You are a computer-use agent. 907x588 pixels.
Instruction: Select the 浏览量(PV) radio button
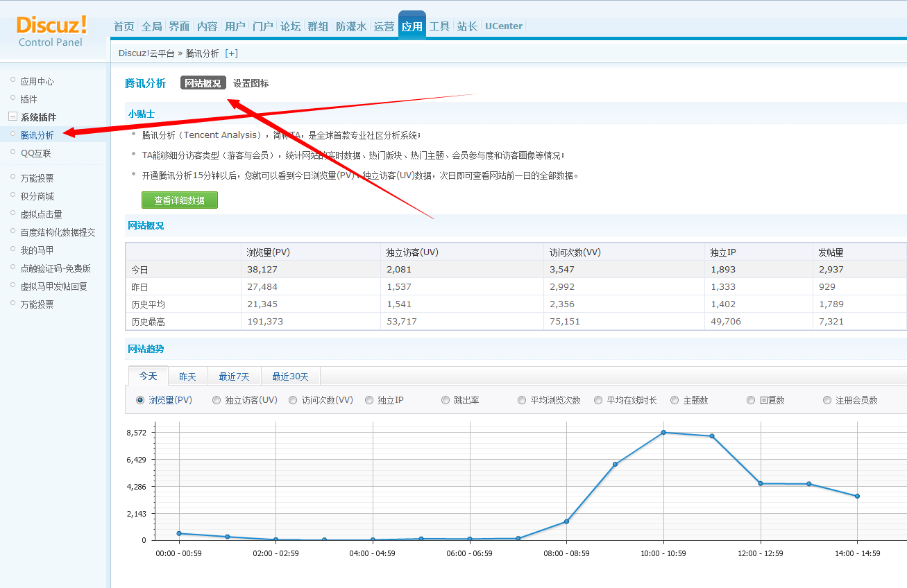click(140, 400)
